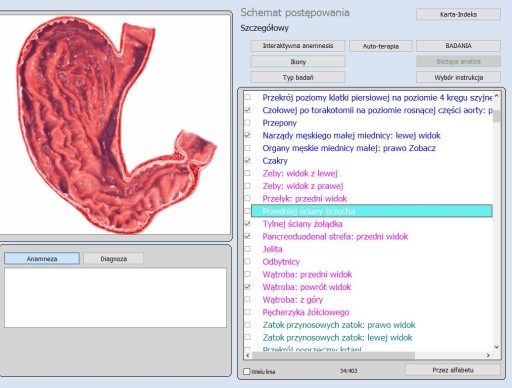Viewport: 512px width, 388px height.
Task: Click inside the Anamneza text area
Action: (115, 298)
